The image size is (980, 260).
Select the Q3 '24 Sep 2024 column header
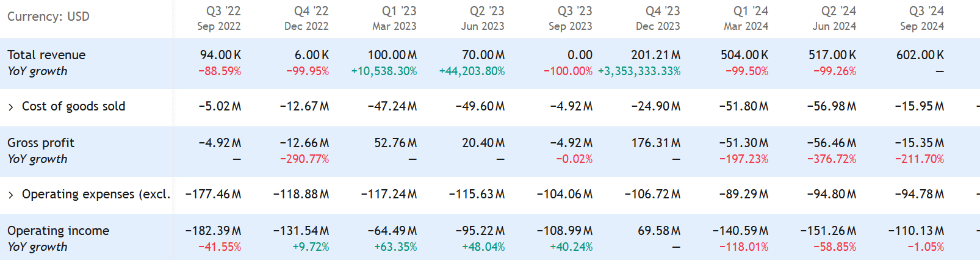point(922,18)
